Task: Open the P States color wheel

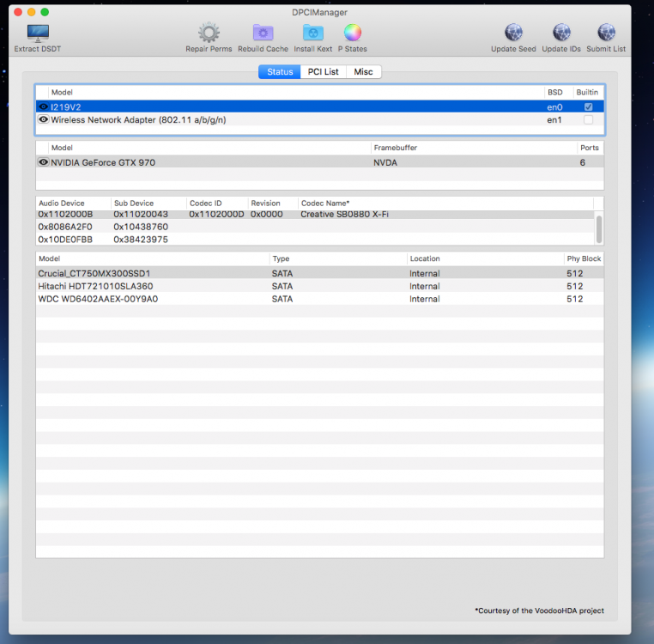Action: coord(353,33)
